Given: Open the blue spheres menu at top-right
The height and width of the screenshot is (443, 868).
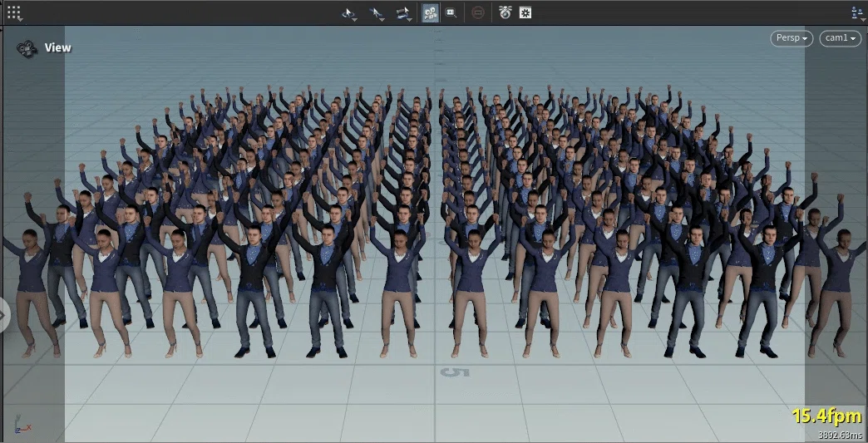Looking at the screenshot, I should [x=859, y=12].
